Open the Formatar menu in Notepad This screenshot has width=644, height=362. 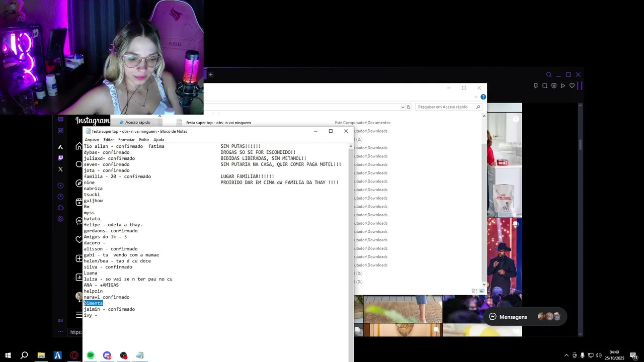point(126,140)
